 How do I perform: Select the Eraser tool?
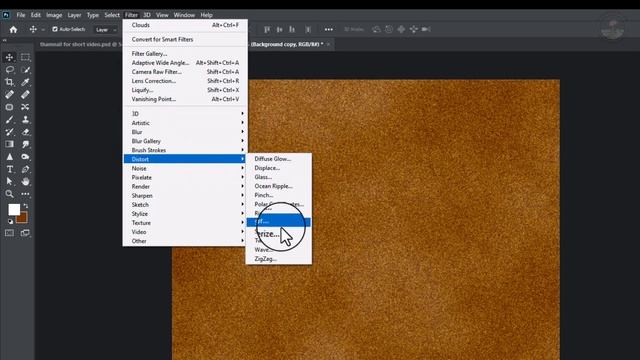tap(25, 132)
